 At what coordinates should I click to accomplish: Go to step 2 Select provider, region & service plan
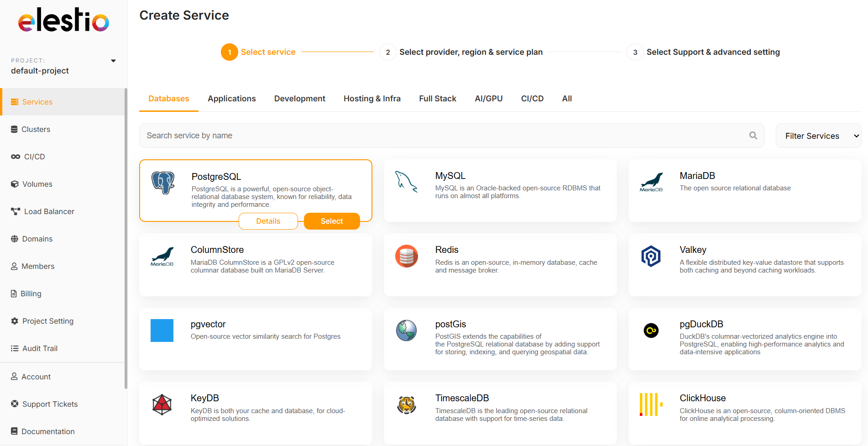(461, 52)
